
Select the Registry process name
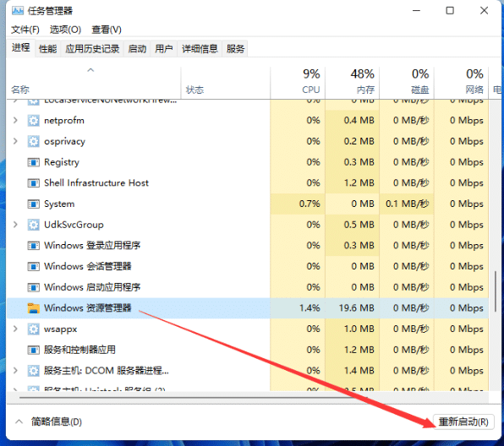point(62,162)
